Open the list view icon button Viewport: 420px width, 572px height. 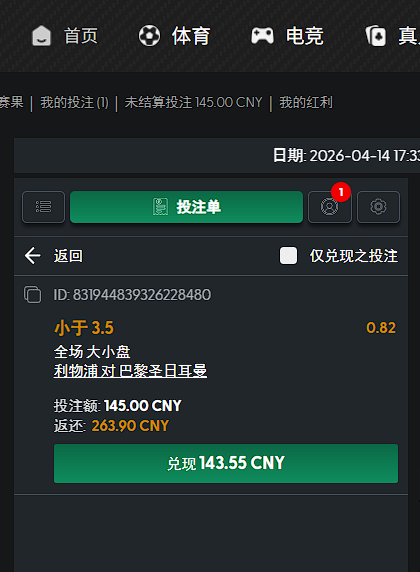pos(43,207)
